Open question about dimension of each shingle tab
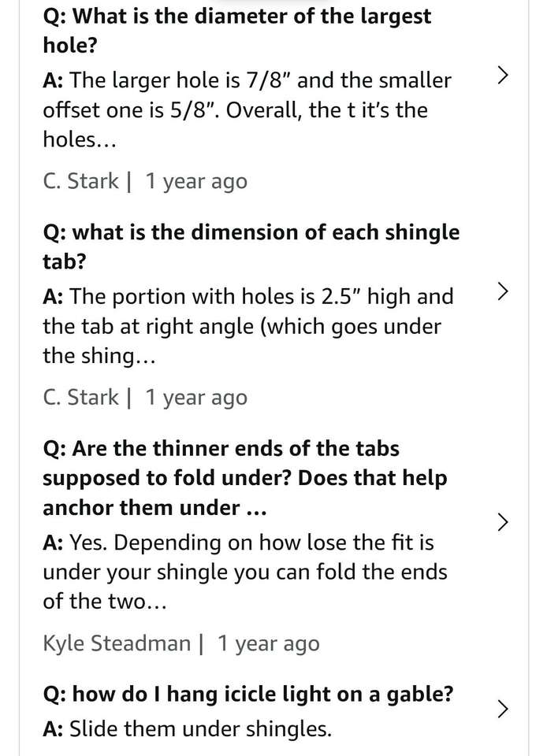This screenshot has height=756, width=547. 251,246
